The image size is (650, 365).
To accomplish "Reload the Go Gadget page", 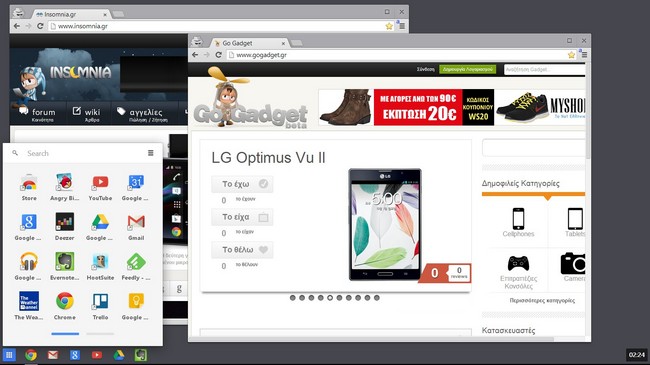I will click(x=218, y=55).
